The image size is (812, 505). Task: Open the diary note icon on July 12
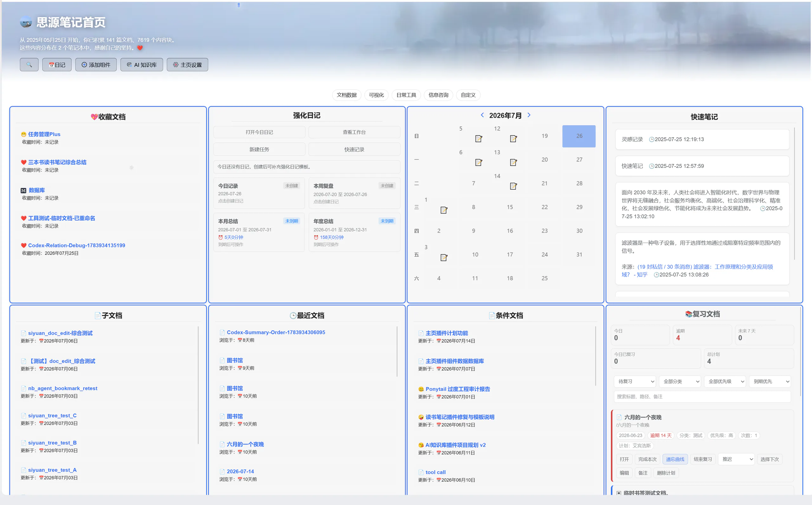point(514,139)
